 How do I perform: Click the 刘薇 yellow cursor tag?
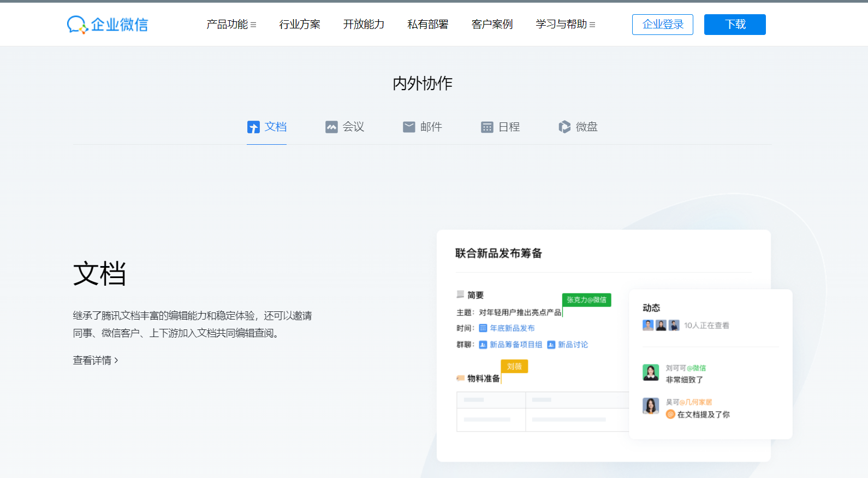tap(514, 367)
